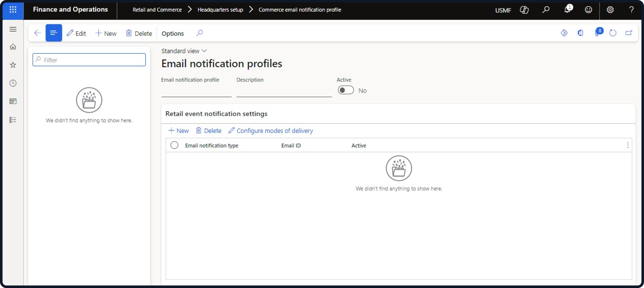Screen dimensions: 644x288
Task: Toggle the Active switch for the profile
Action: click(x=346, y=90)
